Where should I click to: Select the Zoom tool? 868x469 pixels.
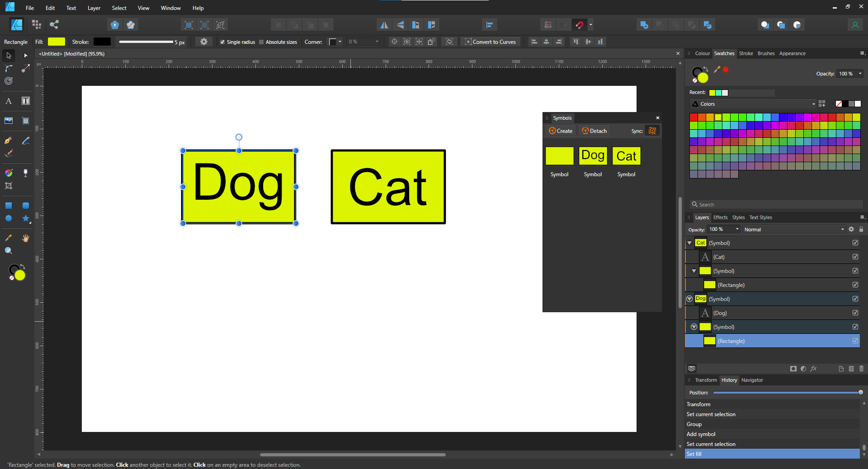9,251
